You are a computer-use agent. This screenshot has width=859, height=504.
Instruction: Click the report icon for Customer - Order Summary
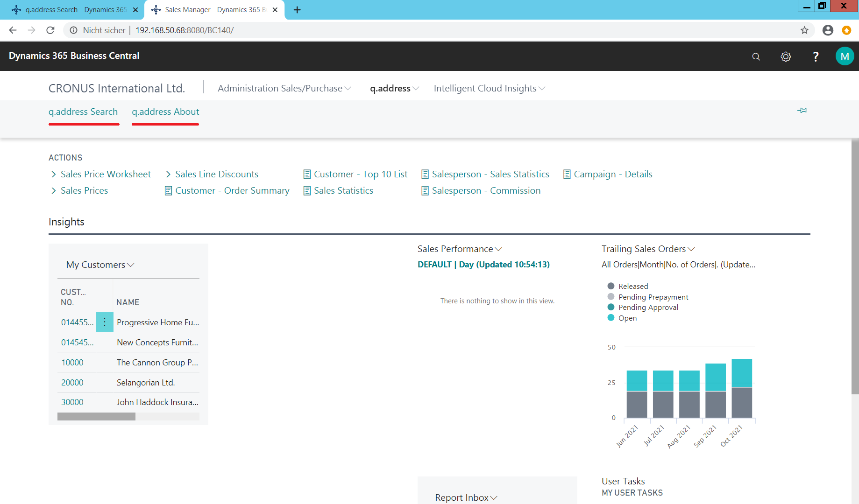[168, 191]
